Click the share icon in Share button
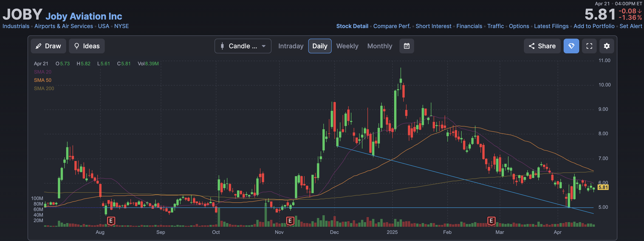 531,46
